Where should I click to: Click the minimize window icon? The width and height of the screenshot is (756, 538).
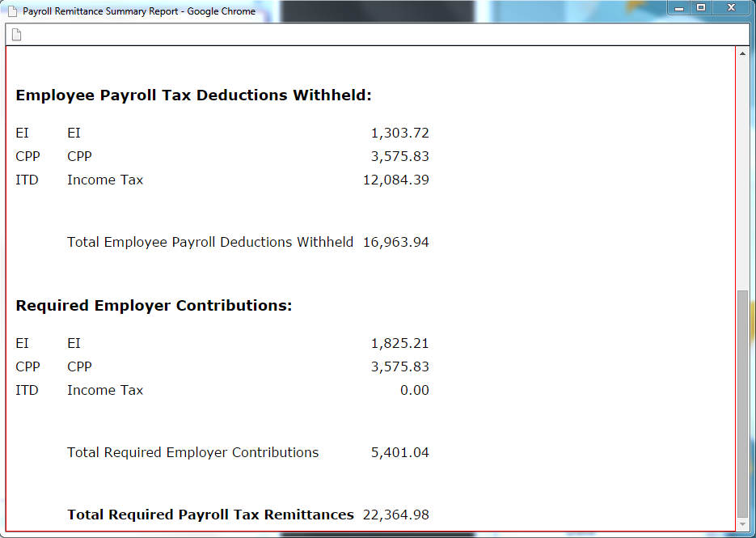(x=678, y=8)
